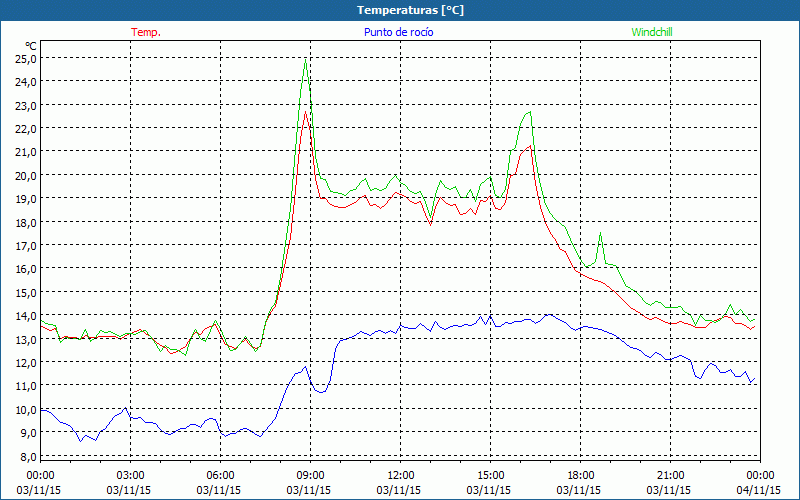The width and height of the screenshot is (800, 500).
Task: Click the blue Punto de rocío legend label
Action: pos(398,32)
